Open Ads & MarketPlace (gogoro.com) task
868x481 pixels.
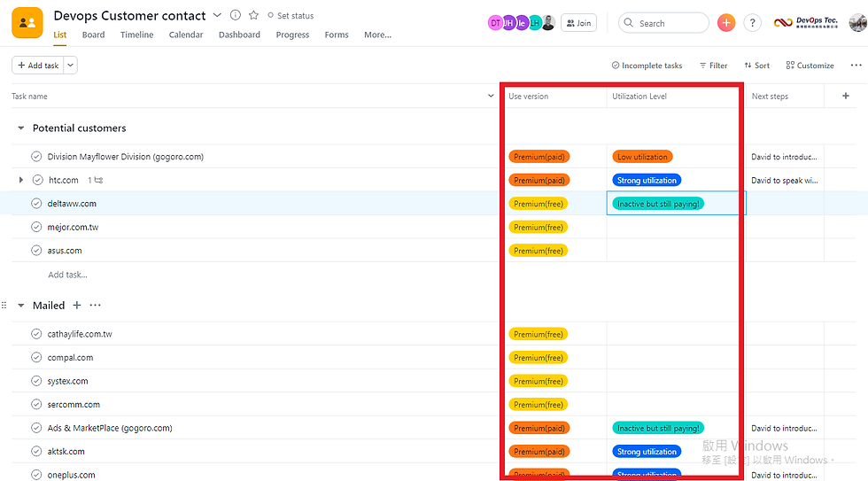coord(110,428)
